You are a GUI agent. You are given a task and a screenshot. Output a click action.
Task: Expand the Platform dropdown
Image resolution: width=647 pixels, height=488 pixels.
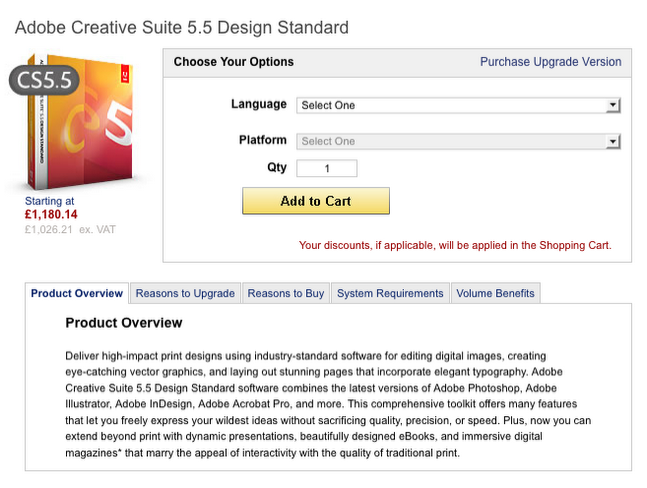point(459,141)
